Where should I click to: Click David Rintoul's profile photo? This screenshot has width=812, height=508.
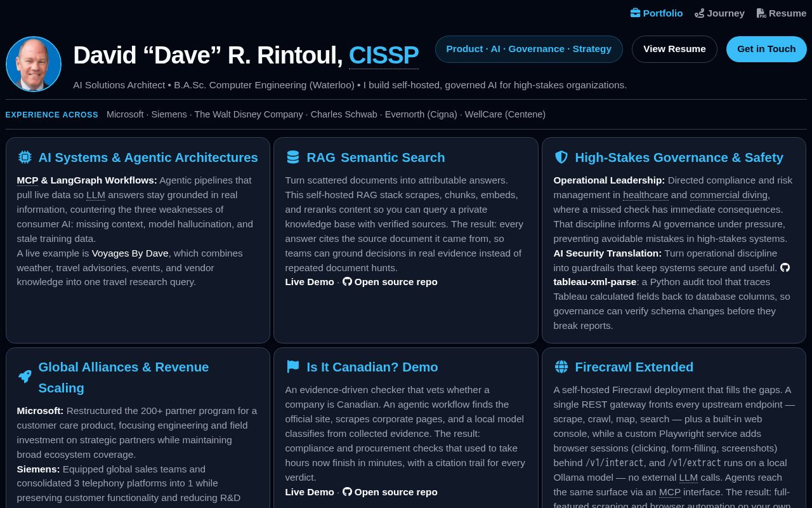[34, 64]
